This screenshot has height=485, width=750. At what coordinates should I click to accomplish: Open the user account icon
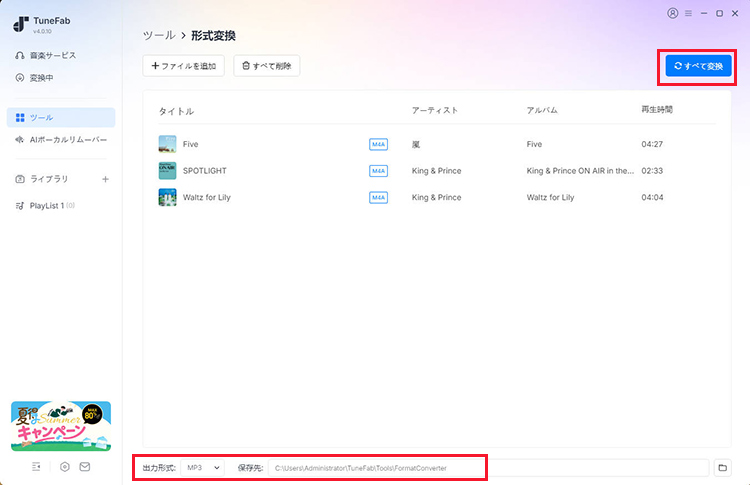tap(673, 13)
